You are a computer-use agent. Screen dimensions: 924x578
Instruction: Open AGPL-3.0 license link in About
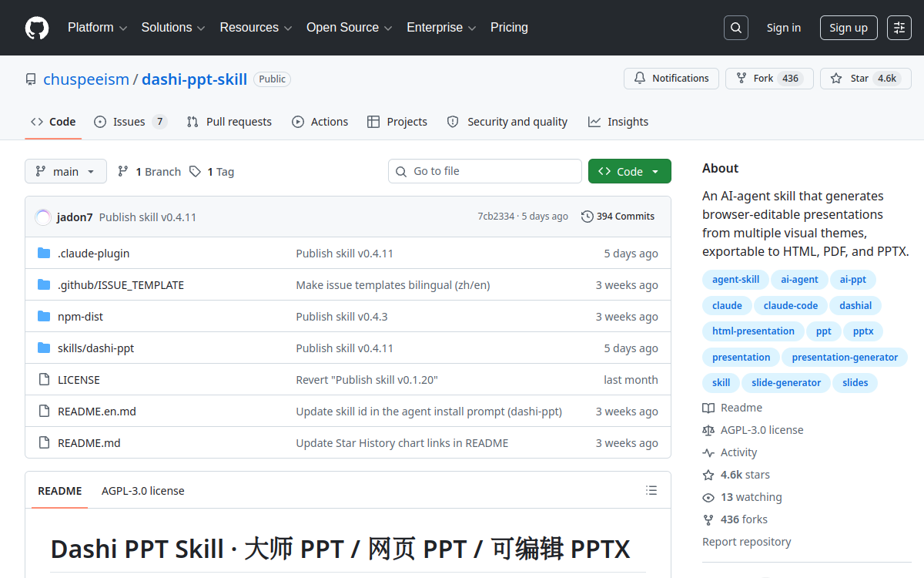click(753, 430)
